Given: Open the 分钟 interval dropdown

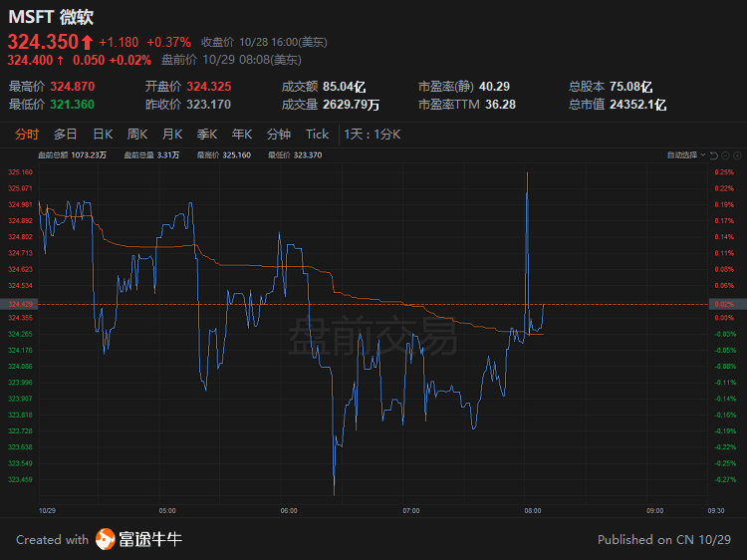Looking at the screenshot, I should 278,135.
